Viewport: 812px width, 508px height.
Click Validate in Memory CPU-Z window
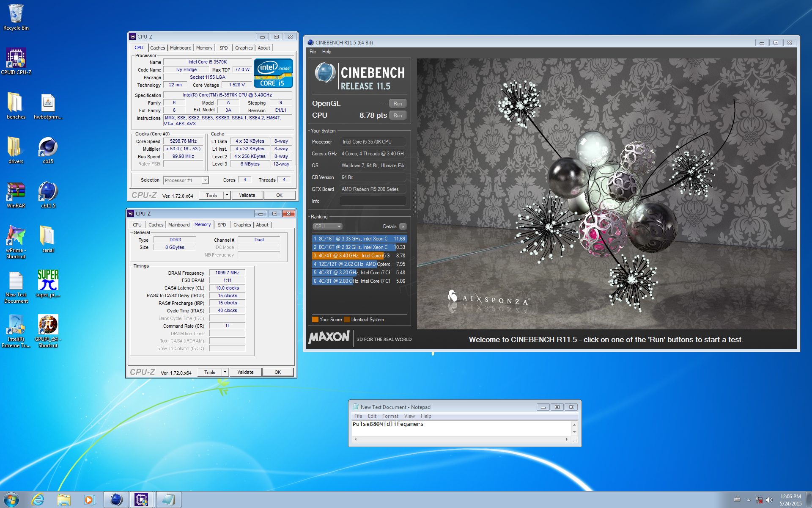tap(245, 372)
